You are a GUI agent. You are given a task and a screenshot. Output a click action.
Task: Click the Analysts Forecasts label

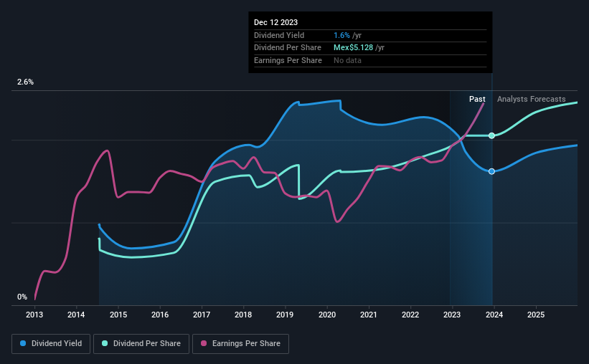point(531,99)
